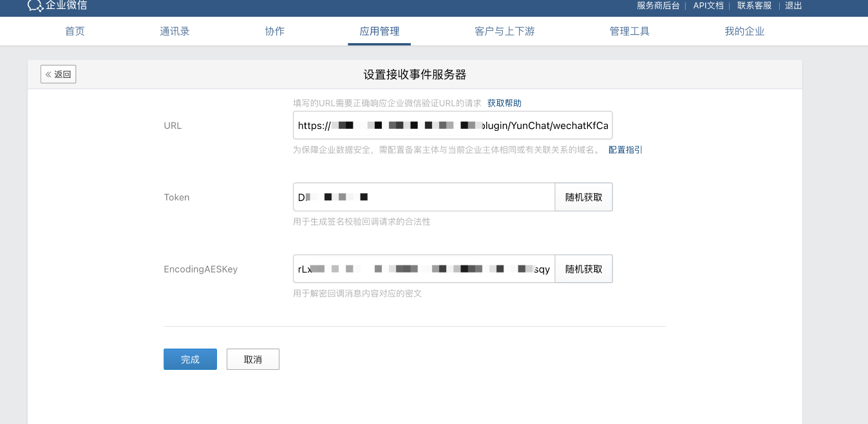This screenshot has width=868, height=424.
Task: Open the 配置指引 link
Action: (x=625, y=149)
